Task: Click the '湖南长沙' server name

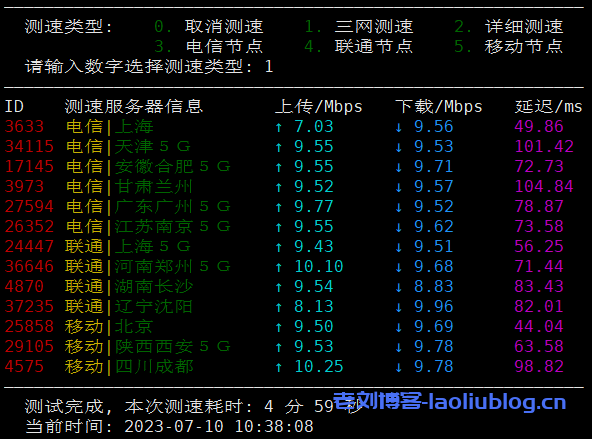Action: coord(154,287)
